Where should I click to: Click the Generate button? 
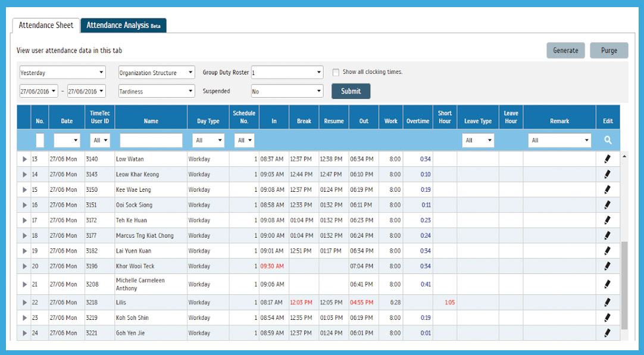pos(565,50)
